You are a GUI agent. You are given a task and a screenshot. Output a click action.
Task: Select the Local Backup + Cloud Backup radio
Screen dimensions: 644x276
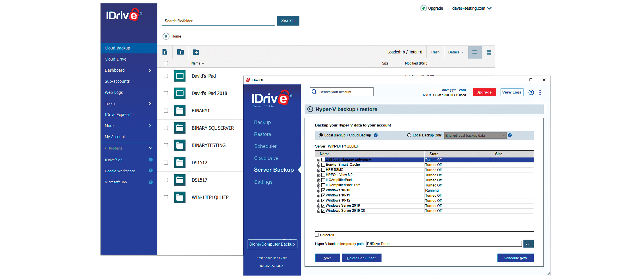point(321,135)
